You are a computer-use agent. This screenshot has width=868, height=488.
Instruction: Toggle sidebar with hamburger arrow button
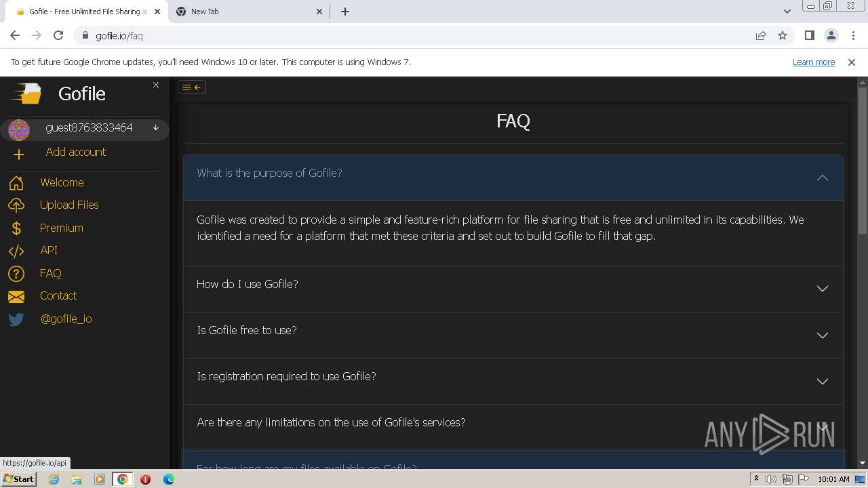tap(192, 87)
